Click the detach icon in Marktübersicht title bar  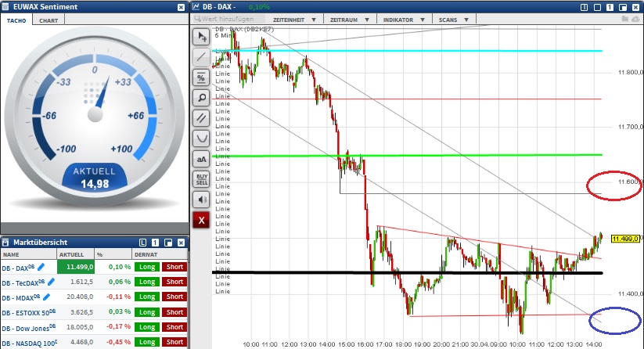[168, 243]
